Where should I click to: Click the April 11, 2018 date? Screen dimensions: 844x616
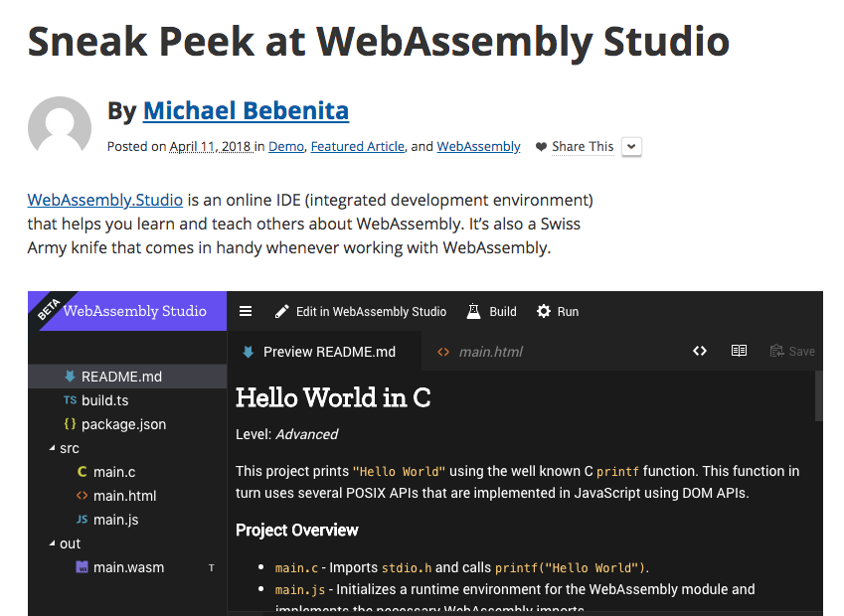(211, 146)
